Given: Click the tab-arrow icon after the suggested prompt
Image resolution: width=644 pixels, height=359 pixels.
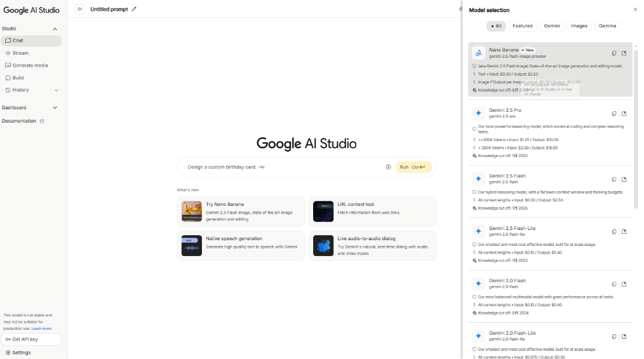Looking at the screenshot, I should (x=261, y=167).
